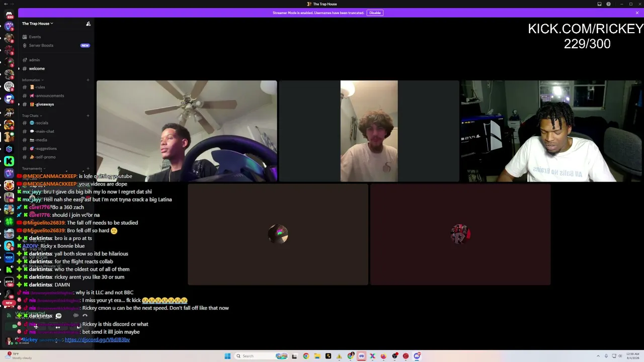Open Firefox from the taskbar
This screenshot has width=644, height=362.
pyautogui.click(x=383, y=356)
